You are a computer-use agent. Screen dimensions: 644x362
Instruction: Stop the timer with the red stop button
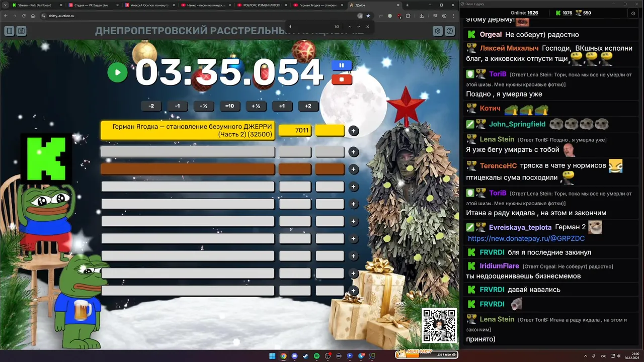(x=342, y=79)
